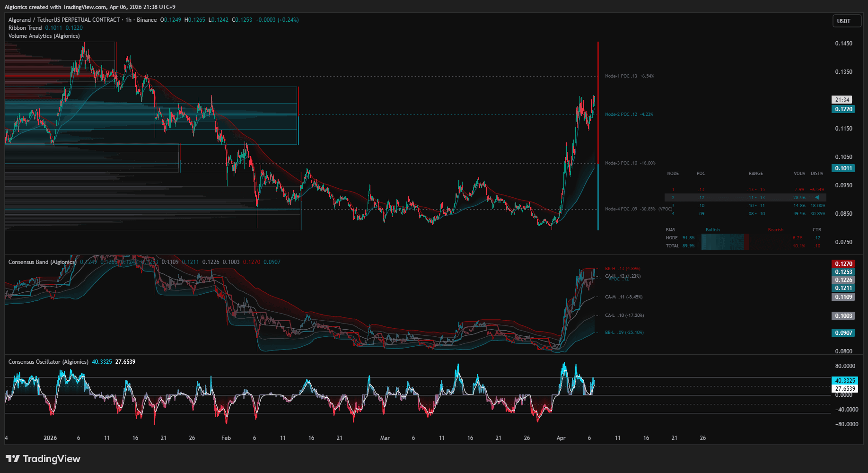Click the Node-1 POC .13 level label
The height and width of the screenshot is (473, 868).
tap(629, 76)
